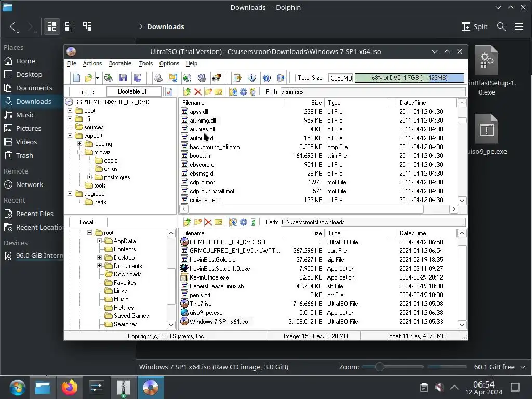Expand the sources folder node
Screen dimensions: 532x399
70,127
